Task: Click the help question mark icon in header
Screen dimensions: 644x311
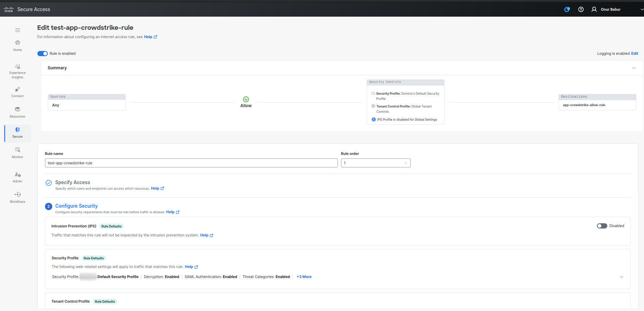Action: click(581, 9)
